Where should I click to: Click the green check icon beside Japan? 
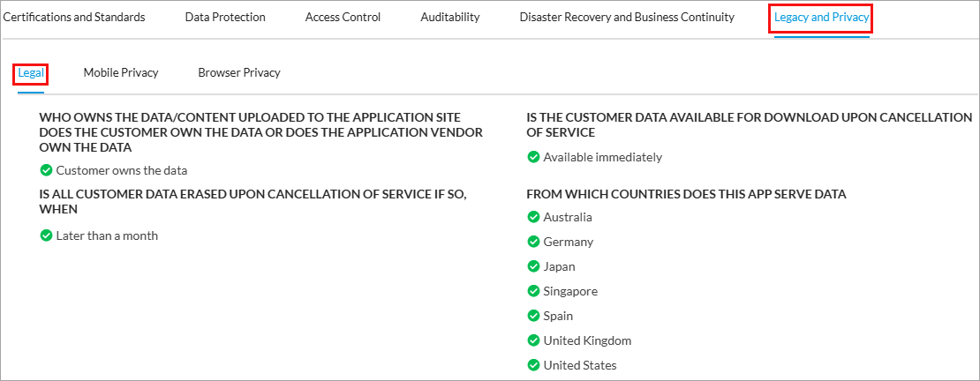(x=533, y=266)
